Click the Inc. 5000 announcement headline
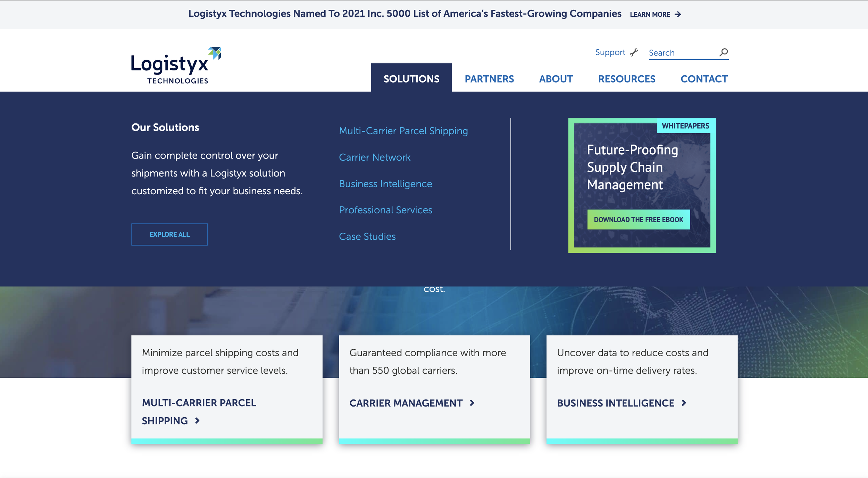The width and height of the screenshot is (868, 478). pos(405,14)
